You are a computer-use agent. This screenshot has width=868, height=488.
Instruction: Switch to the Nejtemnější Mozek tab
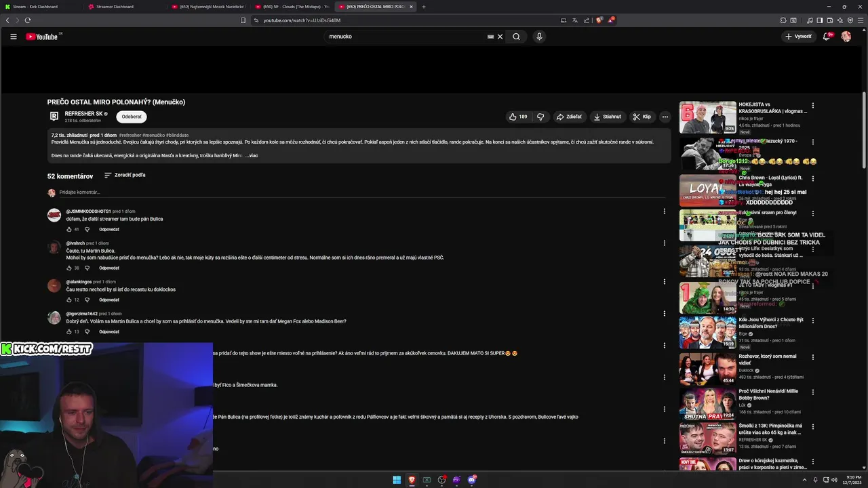click(210, 7)
